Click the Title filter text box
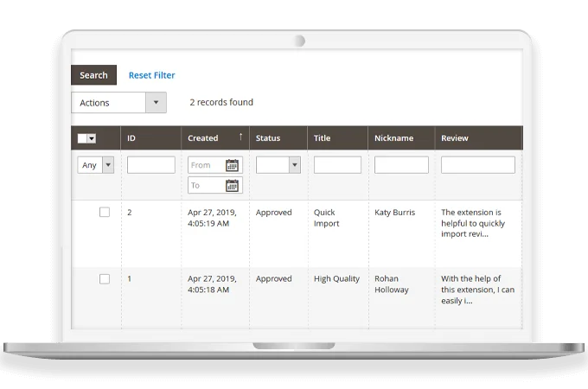588x389 pixels. point(337,165)
